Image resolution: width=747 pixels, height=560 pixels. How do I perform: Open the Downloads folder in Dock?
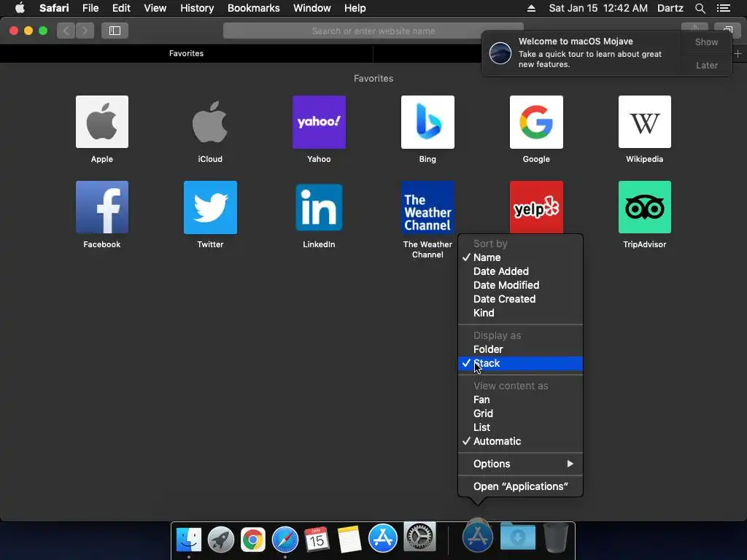(x=518, y=536)
